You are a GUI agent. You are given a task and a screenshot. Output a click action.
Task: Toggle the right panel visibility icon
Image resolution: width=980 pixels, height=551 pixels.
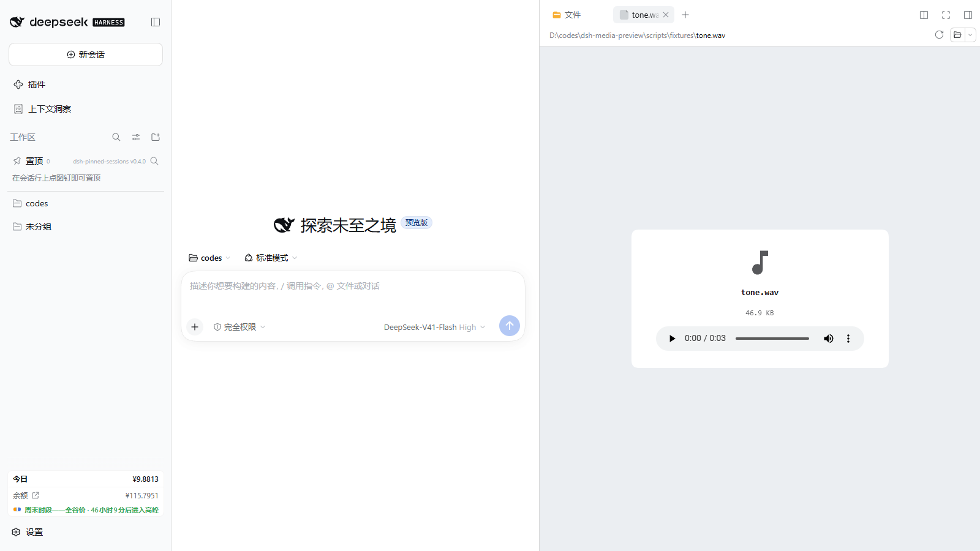[968, 15]
